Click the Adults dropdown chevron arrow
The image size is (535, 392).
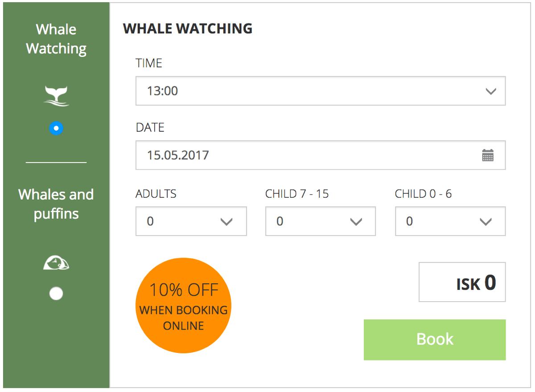[x=226, y=221]
